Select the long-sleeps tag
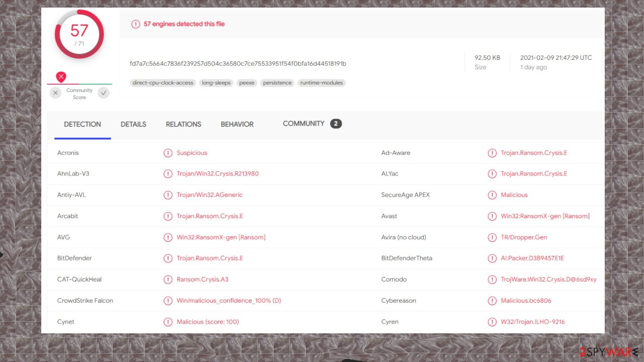Image resolution: width=644 pixels, height=362 pixels. pyautogui.click(x=216, y=83)
